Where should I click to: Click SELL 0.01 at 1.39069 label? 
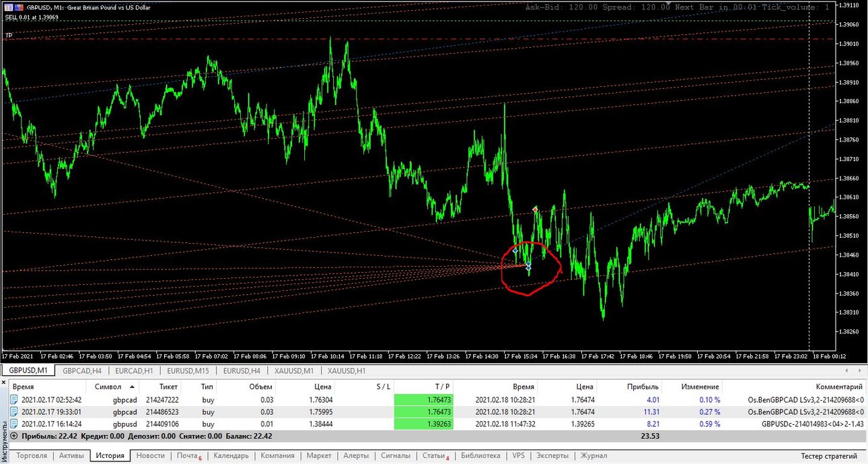click(x=32, y=17)
